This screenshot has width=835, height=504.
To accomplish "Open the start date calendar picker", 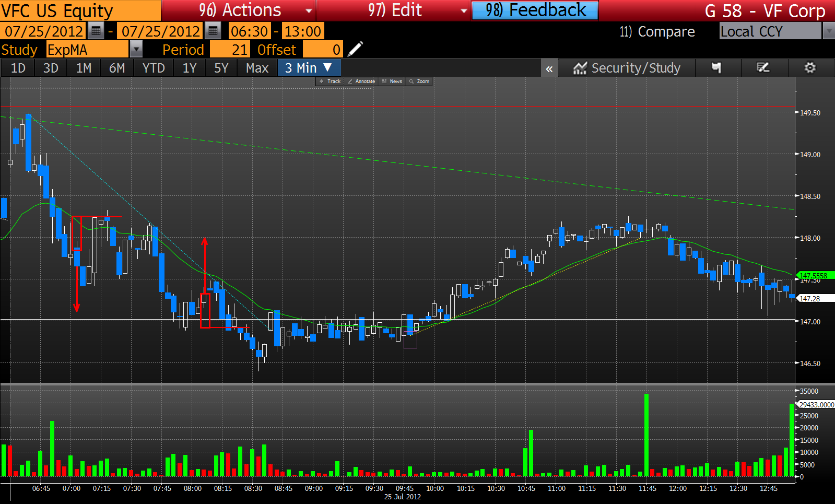I will 96,31.
